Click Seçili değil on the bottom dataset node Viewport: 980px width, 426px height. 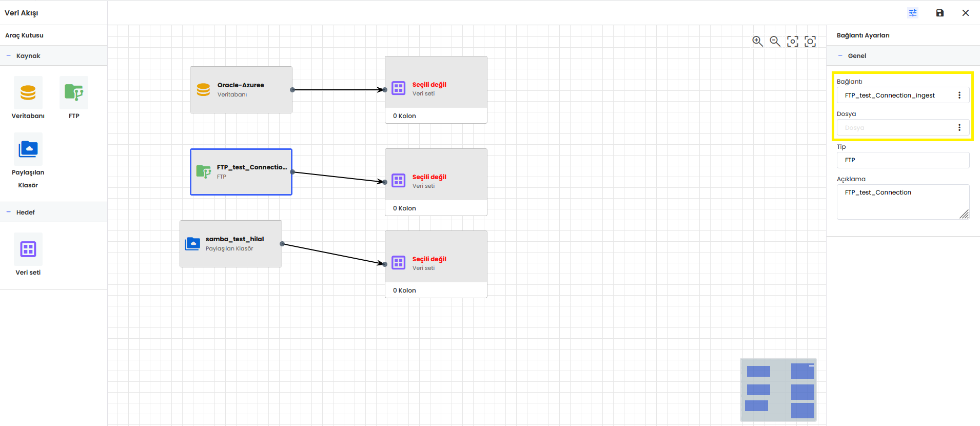click(x=429, y=259)
